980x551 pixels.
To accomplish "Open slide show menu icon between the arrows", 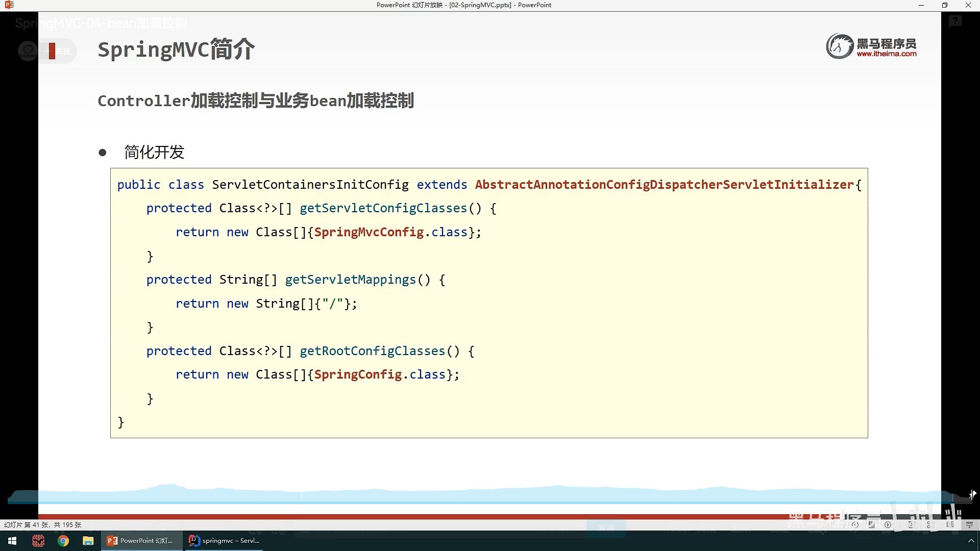I will 871,524.
